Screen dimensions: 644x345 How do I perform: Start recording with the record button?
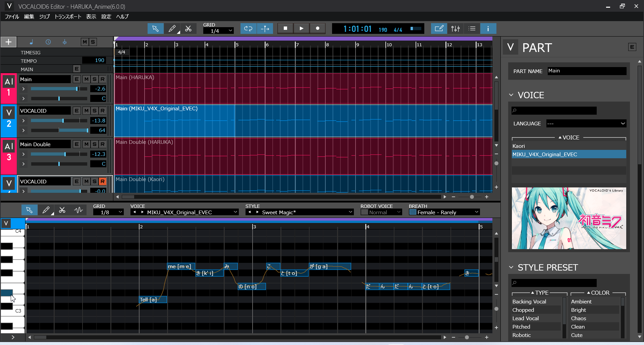point(317,28)
